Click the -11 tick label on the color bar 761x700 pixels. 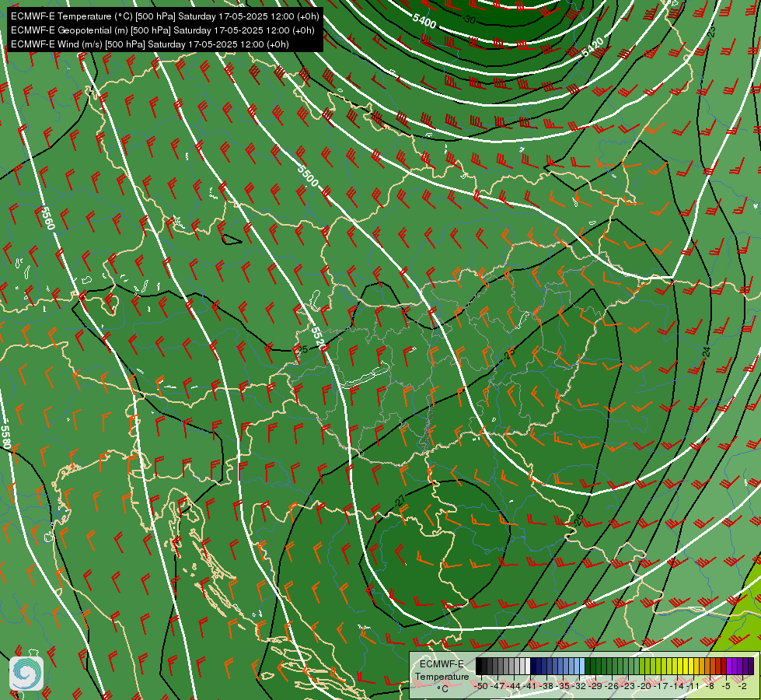coord(693,686)
